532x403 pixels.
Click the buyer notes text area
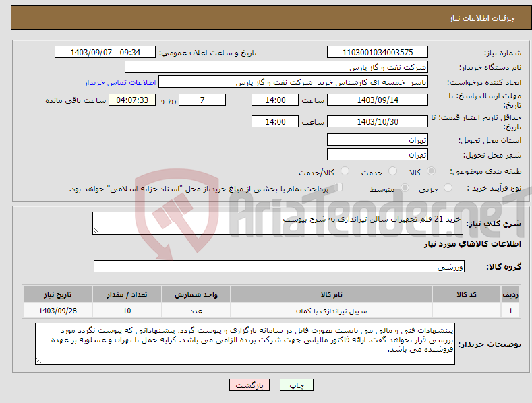point(245,344)
